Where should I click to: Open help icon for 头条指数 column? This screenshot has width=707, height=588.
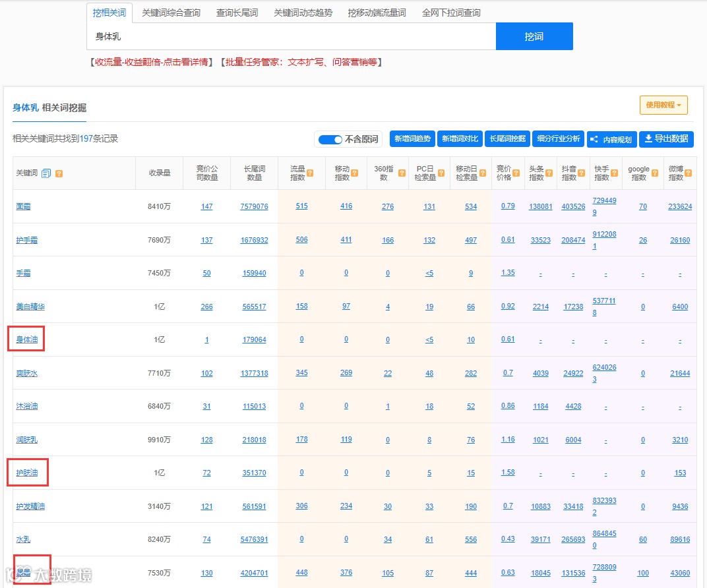[x=549, y=173]
